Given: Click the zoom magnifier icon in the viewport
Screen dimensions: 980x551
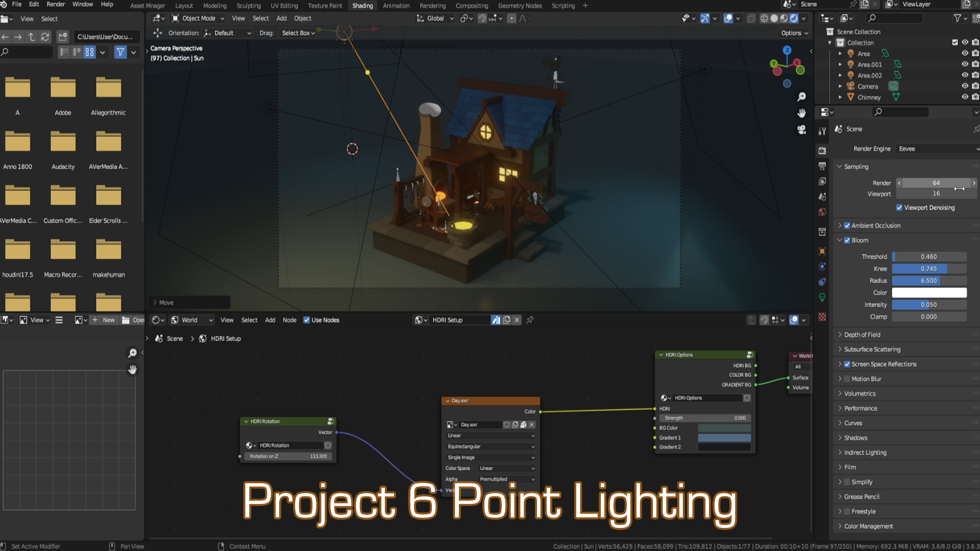Looking at the screenshot, I should coord(801,97).
